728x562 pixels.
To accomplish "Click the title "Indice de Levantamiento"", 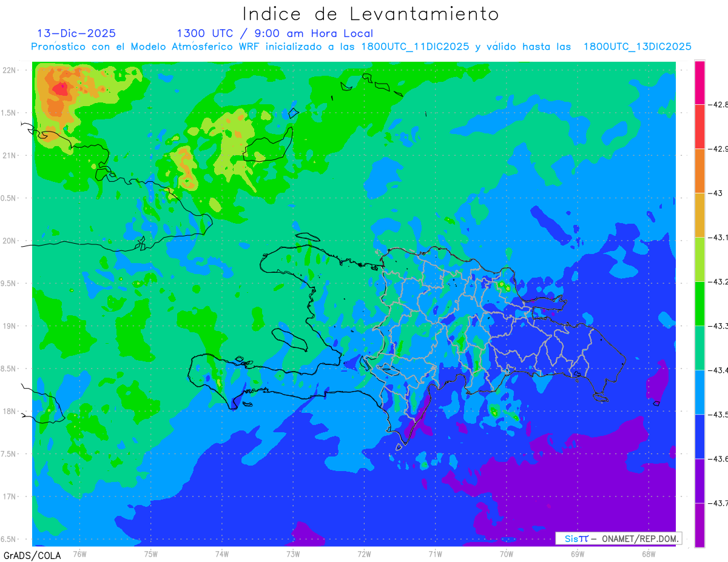I will [370, 13].
